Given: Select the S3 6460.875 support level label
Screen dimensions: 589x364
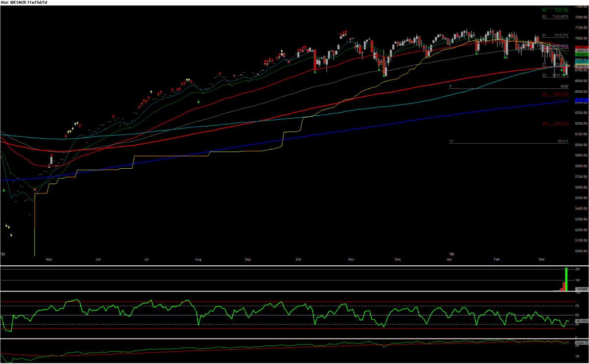Looking at the screenshot, I should tap(555, 94).
